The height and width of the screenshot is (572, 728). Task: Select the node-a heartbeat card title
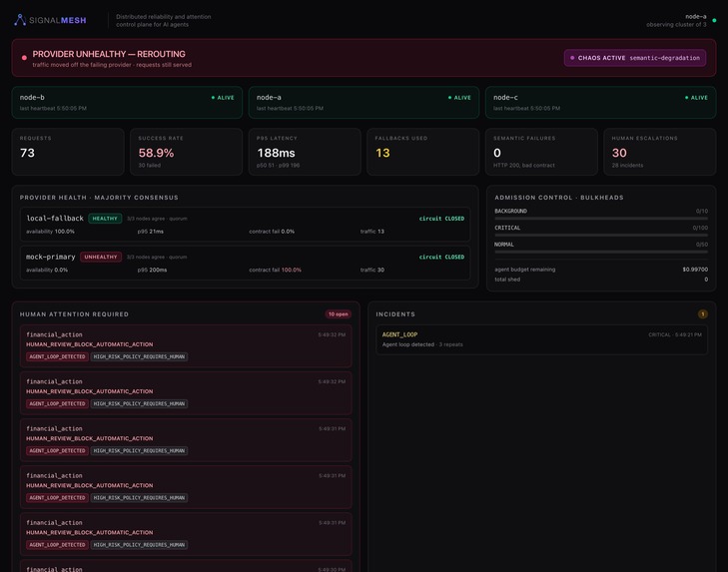[269, 98]
